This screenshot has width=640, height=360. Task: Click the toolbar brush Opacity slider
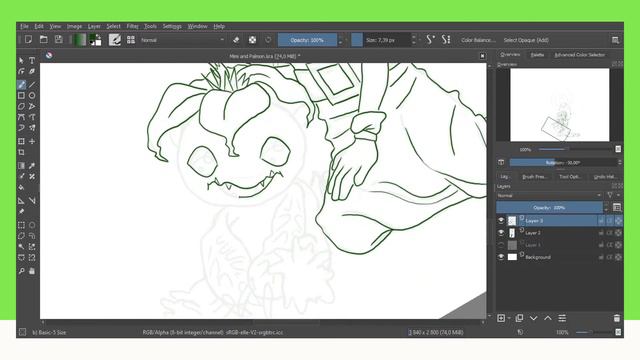click(x=307, y=40)
